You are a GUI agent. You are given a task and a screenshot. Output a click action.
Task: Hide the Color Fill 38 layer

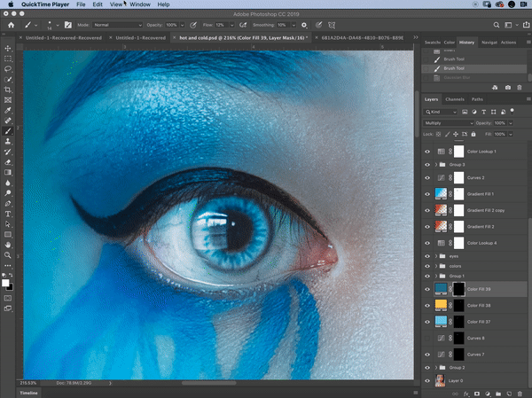click(427, 306)
